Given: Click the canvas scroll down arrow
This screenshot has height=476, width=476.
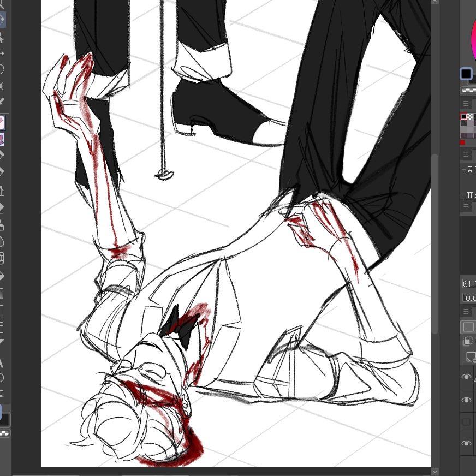Looking at the screenshot, I should 435,472.
